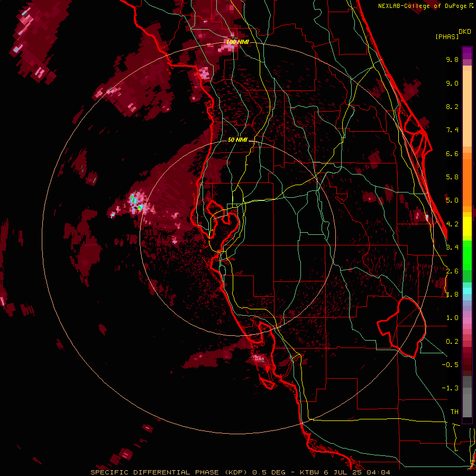Viewport: 476px width, 476px height.
Task: Click the 50 NMI range ring label
Action: click(237, 140)
